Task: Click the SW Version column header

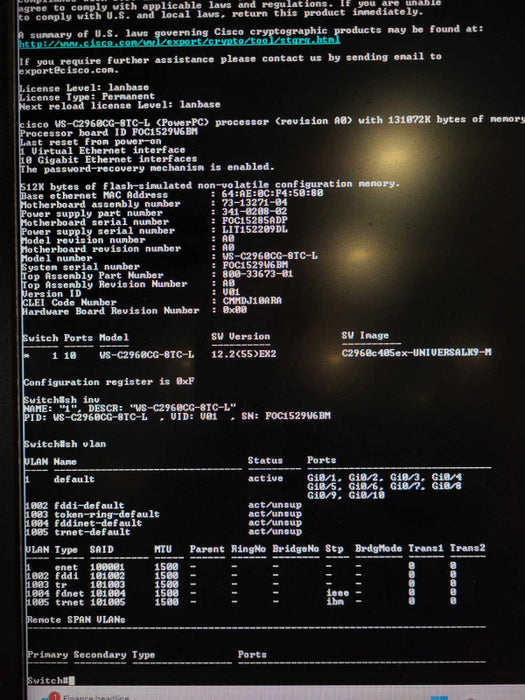Action: pyautogui.click(x=241, y=337)
